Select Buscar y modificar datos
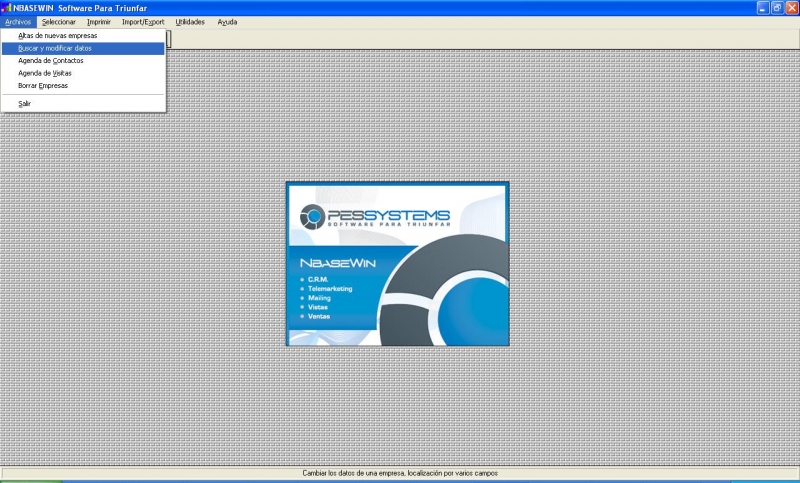This screenshot has width=800, height=483. (83, 48)
